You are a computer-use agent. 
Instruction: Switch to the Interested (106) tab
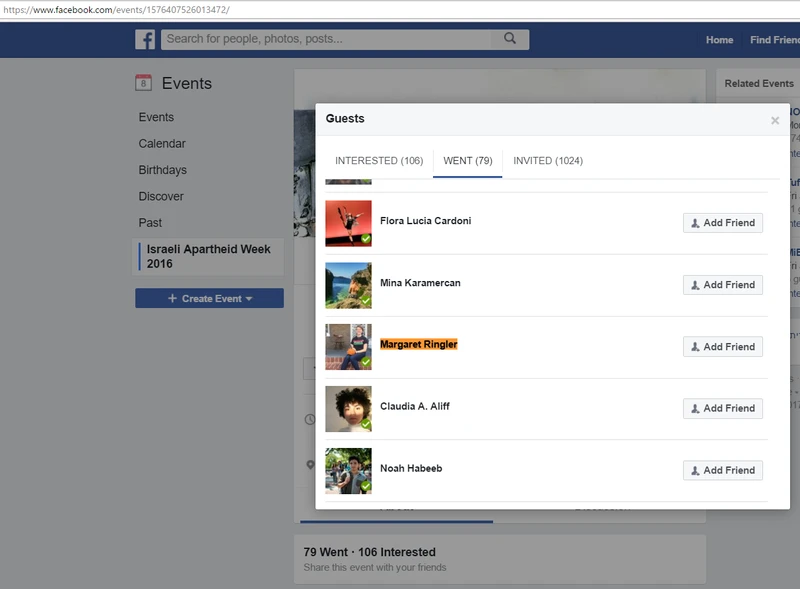point(379,161)
